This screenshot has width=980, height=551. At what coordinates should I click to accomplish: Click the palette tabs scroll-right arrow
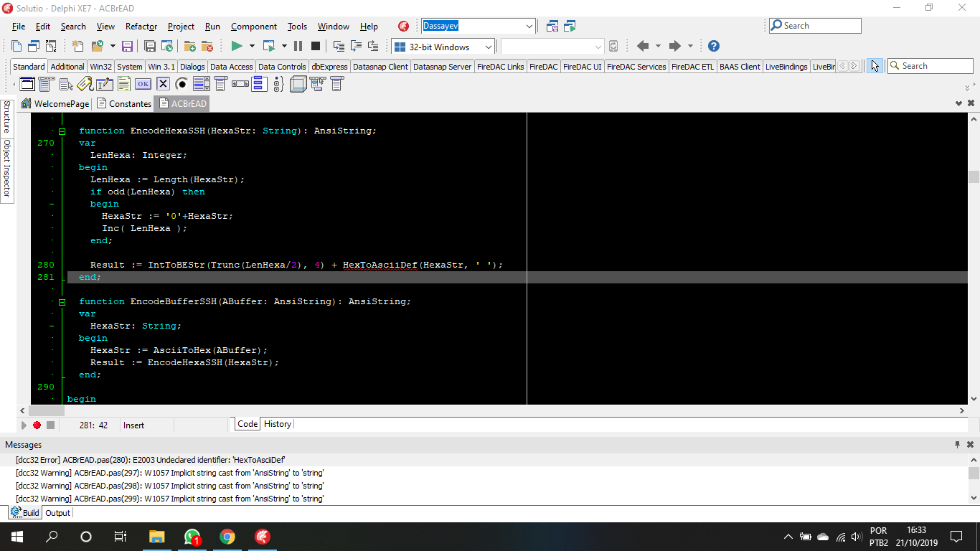(854, 66)
